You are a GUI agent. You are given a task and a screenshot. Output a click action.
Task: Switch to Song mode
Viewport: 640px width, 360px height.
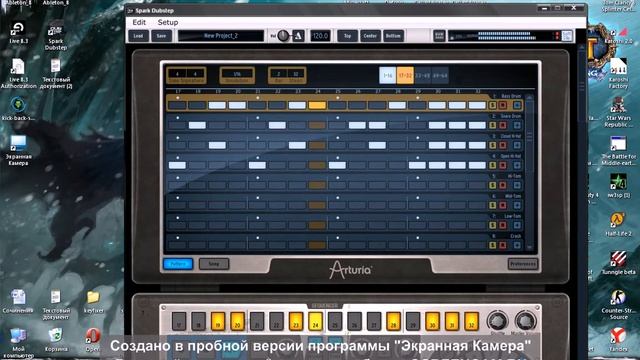pyautogui.click(x=214, y=264)
